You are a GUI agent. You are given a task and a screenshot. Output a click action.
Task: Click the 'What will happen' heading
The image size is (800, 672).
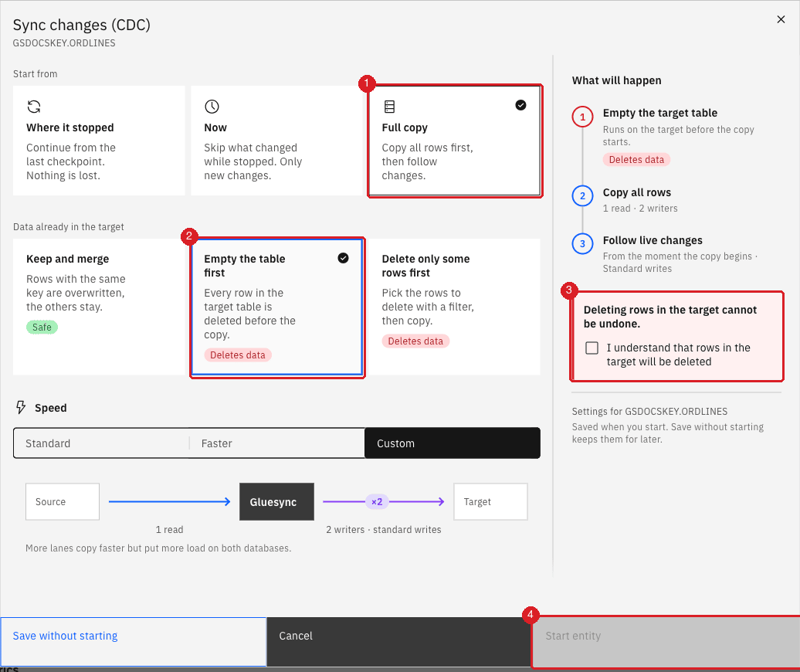(x=616, y=80)
